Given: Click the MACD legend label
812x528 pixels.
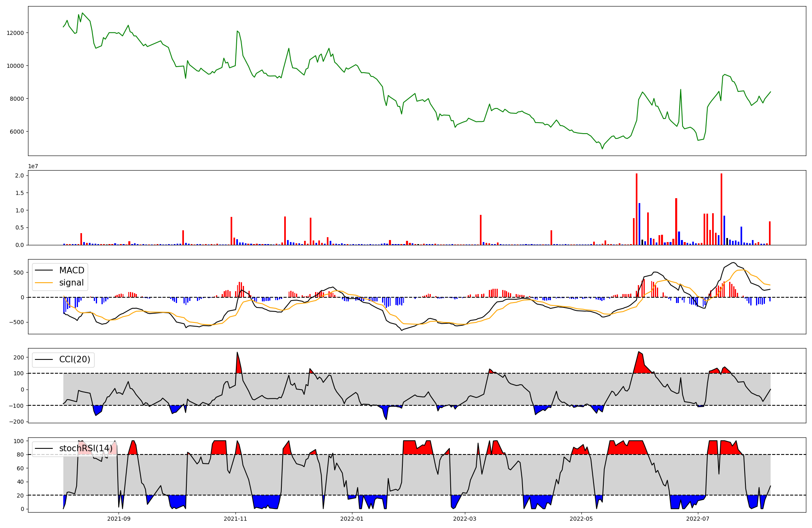Looking at the screenshot, I should (x=71, y=270).
